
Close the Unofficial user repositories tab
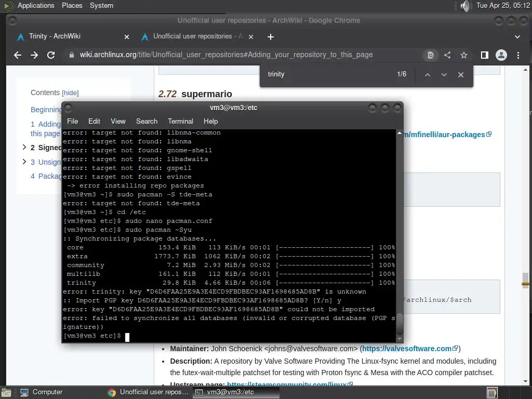point(251,37)
